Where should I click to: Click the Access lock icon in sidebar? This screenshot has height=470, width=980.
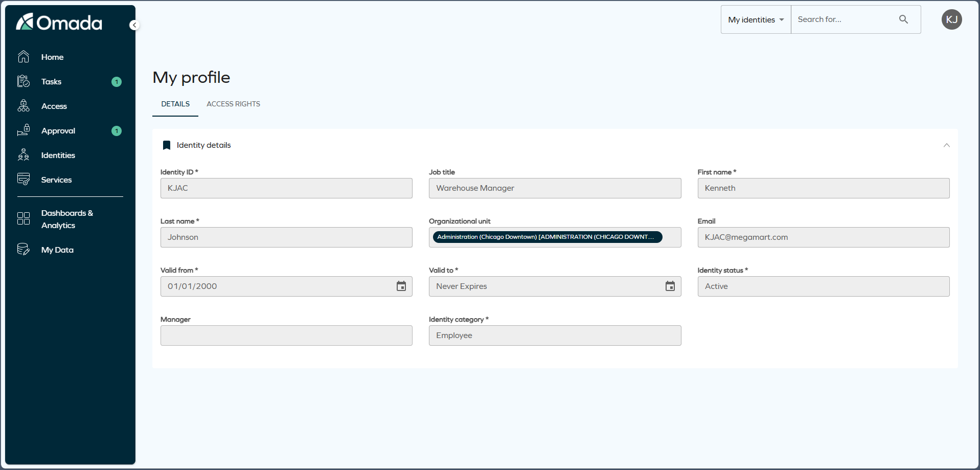coord(24,106)
